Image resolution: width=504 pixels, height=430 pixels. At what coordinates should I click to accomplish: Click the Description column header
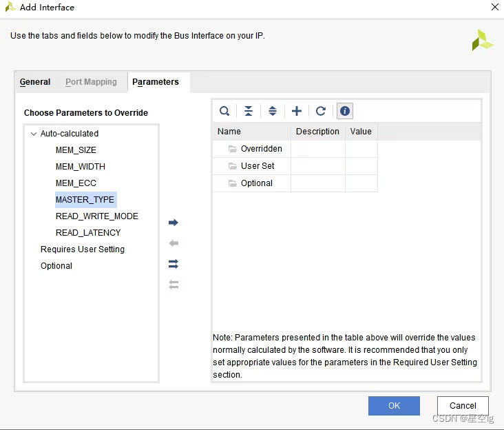pyautogui.click(x=317, y=132)
